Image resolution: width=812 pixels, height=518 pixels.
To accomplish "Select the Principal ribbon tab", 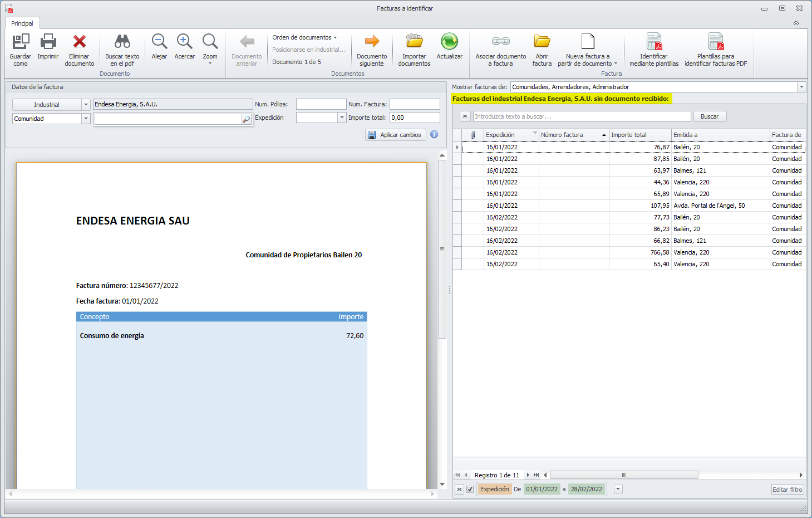I will [22, 23].
